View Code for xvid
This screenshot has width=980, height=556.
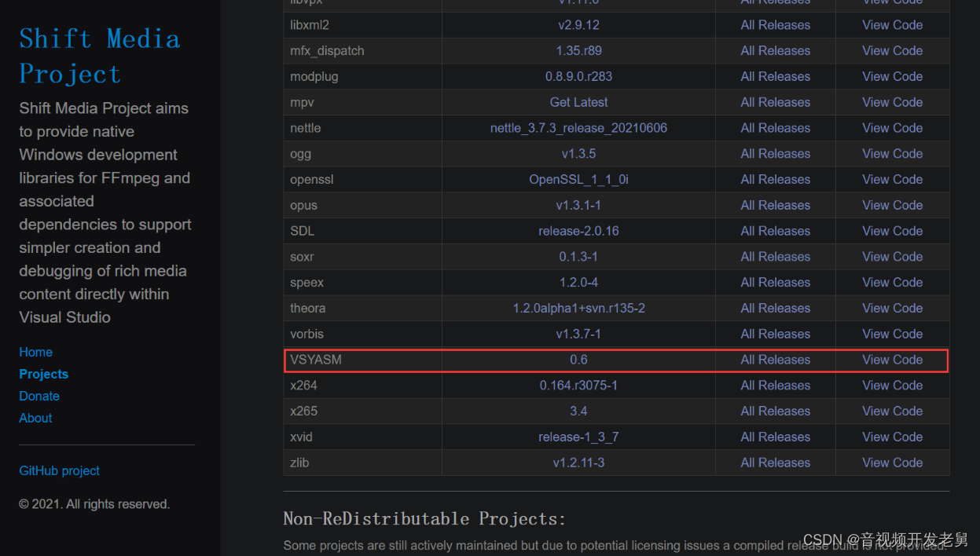click(x=893, y=437)
